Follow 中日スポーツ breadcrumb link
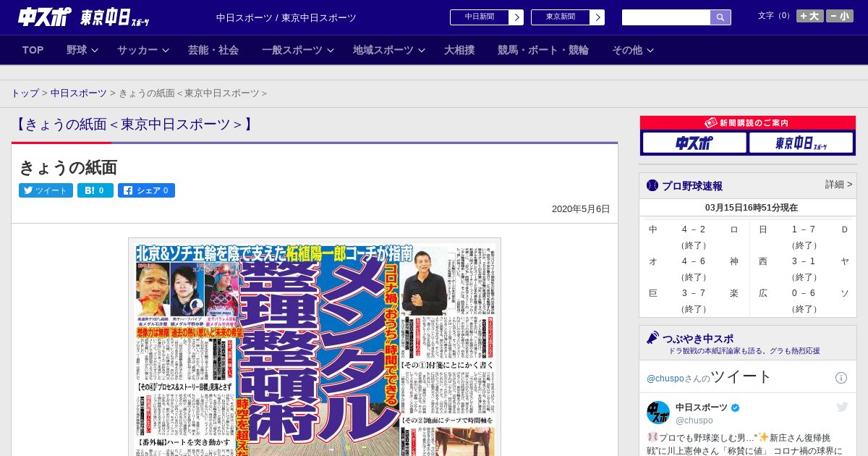This screenshot has height=456, width=868. point(79,93)
